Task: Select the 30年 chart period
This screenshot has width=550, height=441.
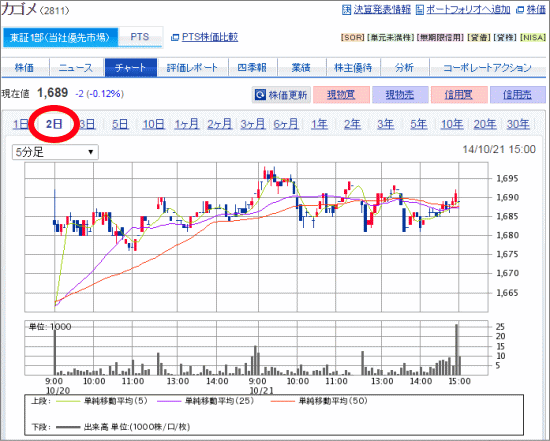Action: 518,124
